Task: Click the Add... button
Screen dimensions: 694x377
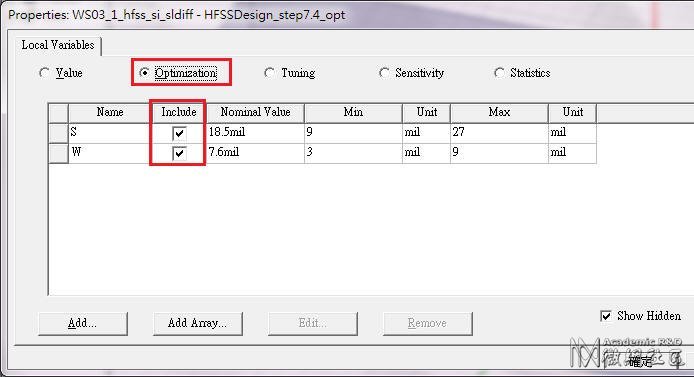Action: [x=83, y=323]
